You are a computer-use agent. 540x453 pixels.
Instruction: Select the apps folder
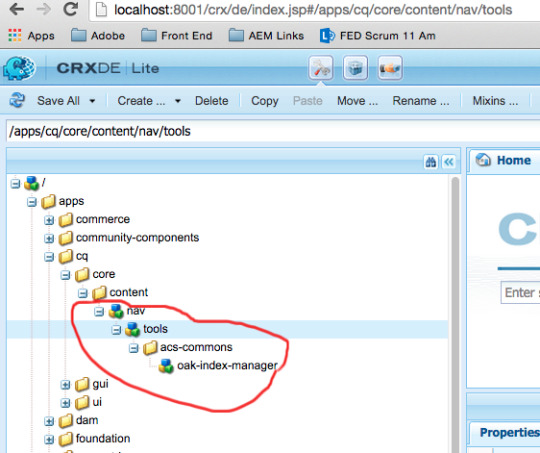click(71, 201)
